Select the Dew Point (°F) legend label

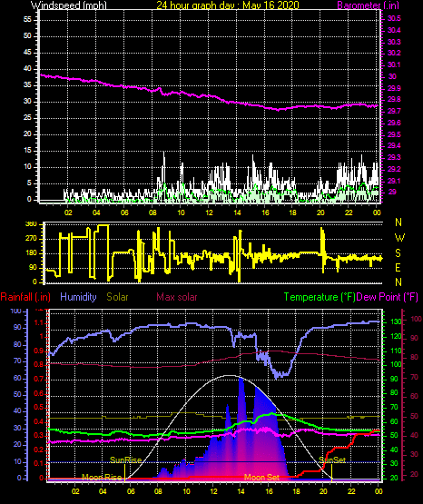pyautogui.click(x=388, y=297)
